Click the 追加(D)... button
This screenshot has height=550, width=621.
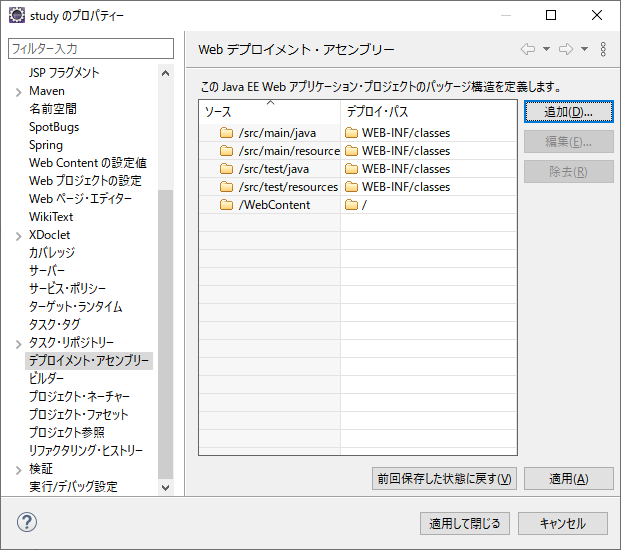[x=568, y=112]
